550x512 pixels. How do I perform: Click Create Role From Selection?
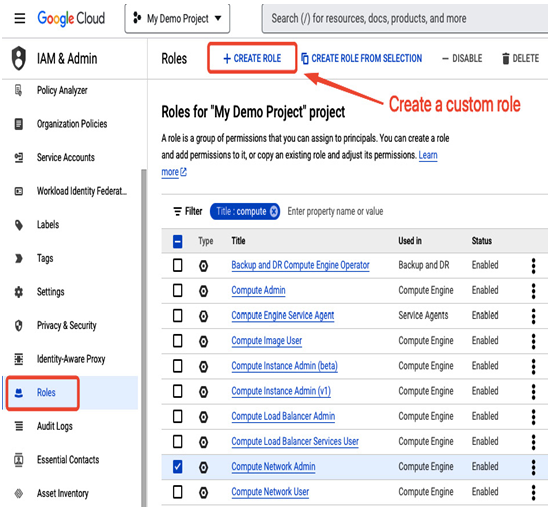[362, 58]
